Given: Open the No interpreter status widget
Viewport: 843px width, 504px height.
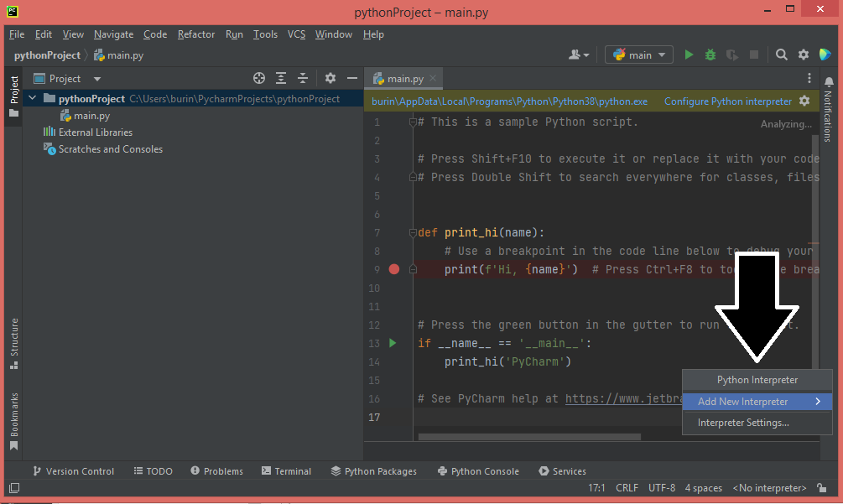Looking at the screenshot, I should 769,488.
